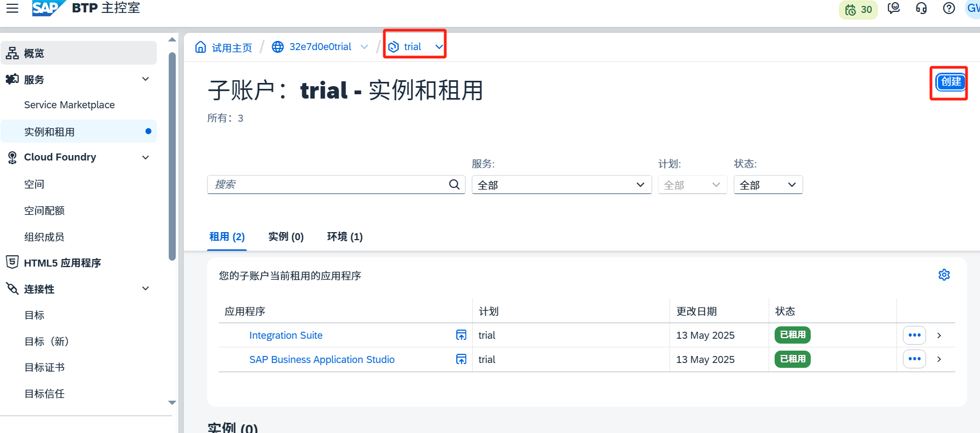
Task: Click the Overview sidebar icon
Action: [12, 53]
